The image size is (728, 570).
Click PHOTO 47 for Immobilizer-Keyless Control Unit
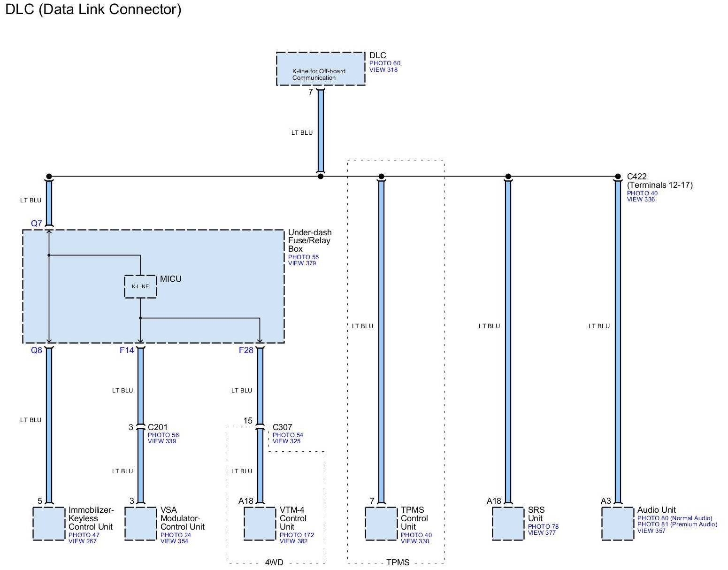(x=84, y=535)
